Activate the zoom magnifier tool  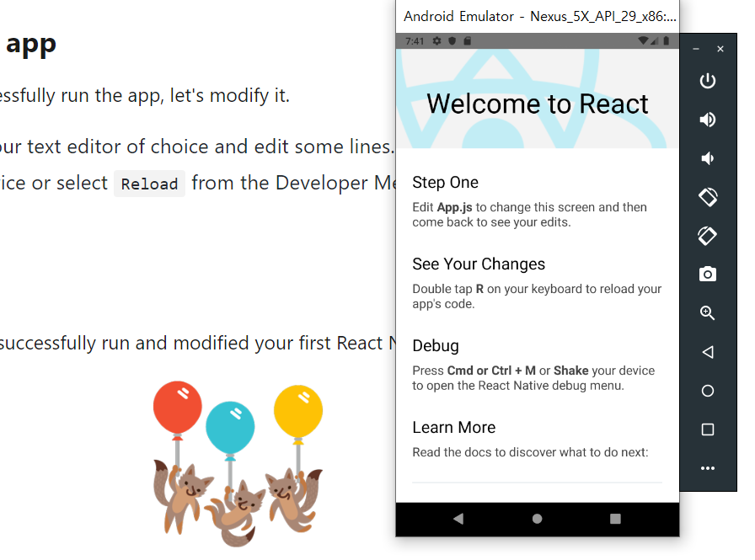point(707,313)
